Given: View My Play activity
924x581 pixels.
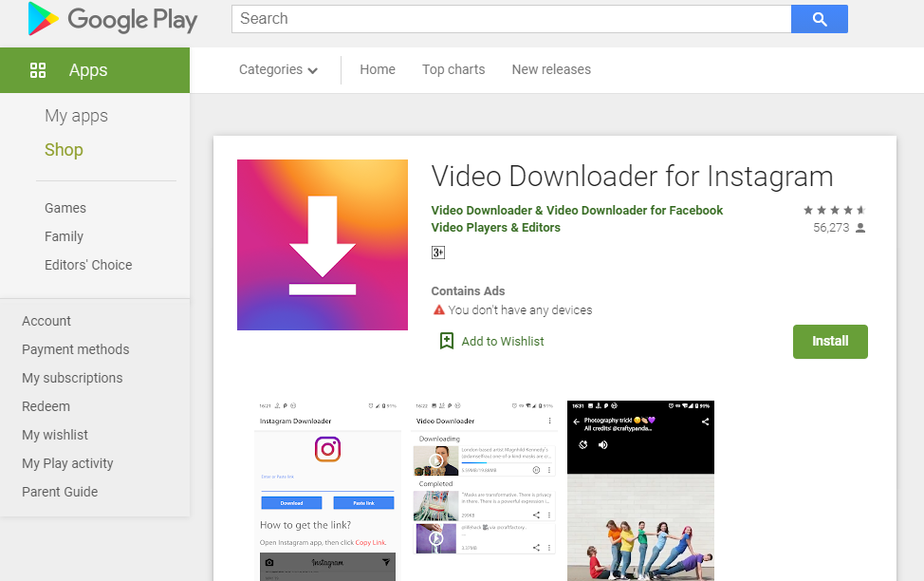Looking at the screenshot, I should (67, 463).
